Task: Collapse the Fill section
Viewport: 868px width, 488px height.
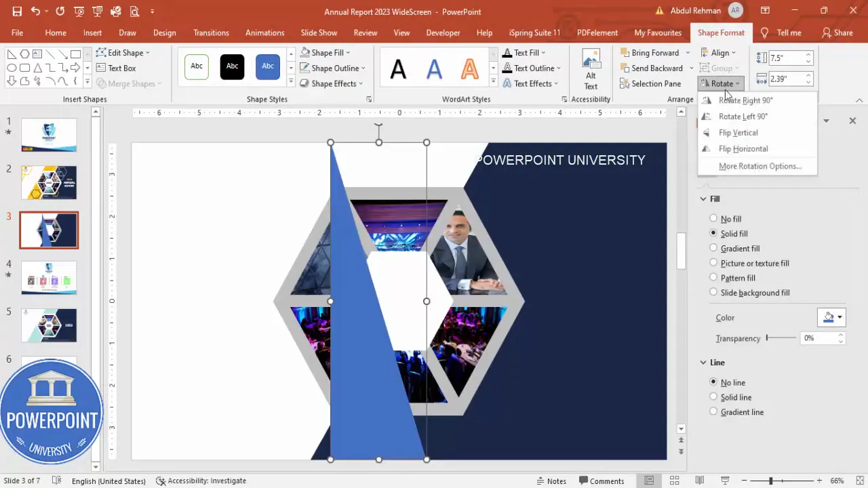Action: coord(703,199)
